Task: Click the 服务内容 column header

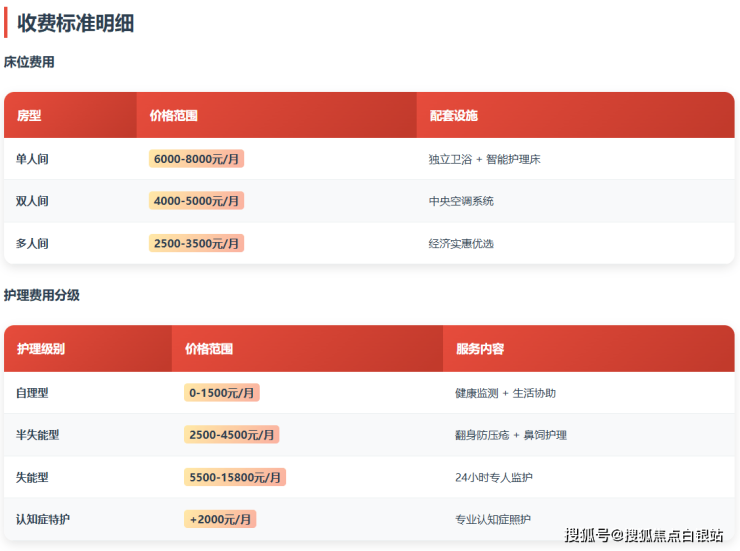Action: click(480, 349)
